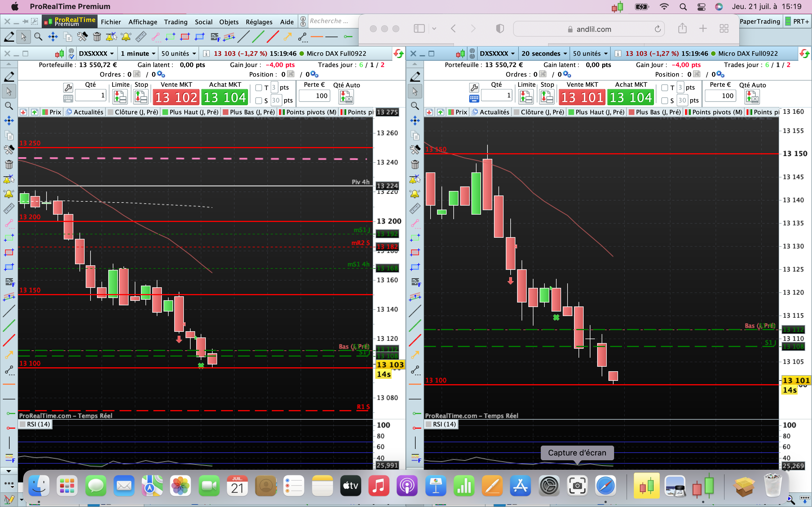This screenshot has height=507, width=812.
Task: Click wrench settings icon in left order panel
Action: tap(68, 88)
